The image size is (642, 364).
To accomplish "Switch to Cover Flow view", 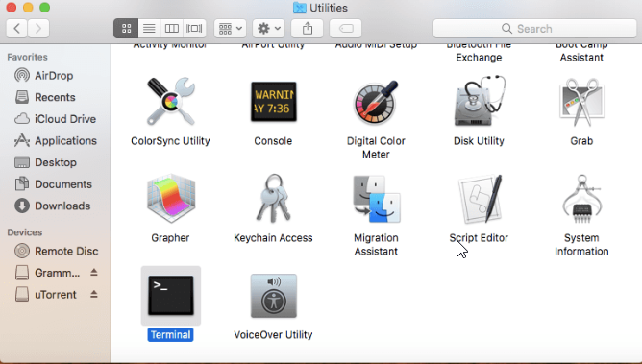I will pyautogui.click(x=194, y=28).
